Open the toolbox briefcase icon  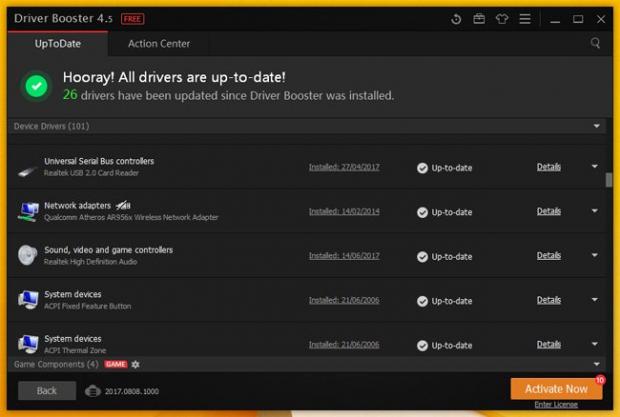tap(479, 19)
